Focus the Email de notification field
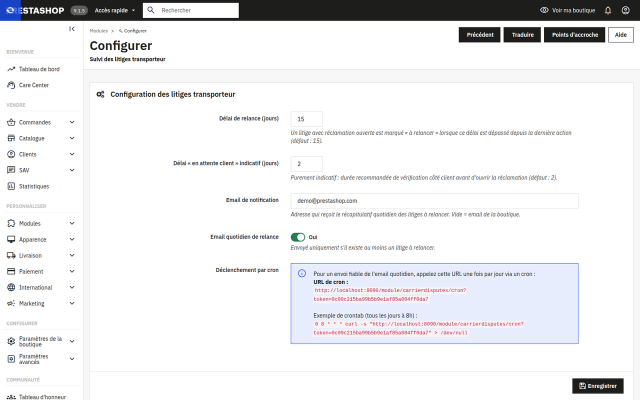Image resolution: width=640 pixels, height=400 pixels. tap(434, 201)
